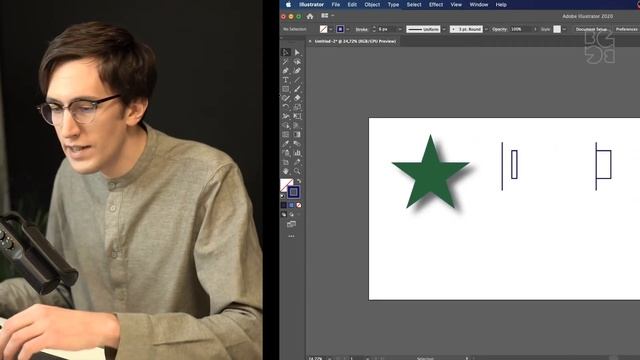Open 3 pt. Round brush definition dropdown
This screenshot has width=640, height=360.
coord(486,29)
